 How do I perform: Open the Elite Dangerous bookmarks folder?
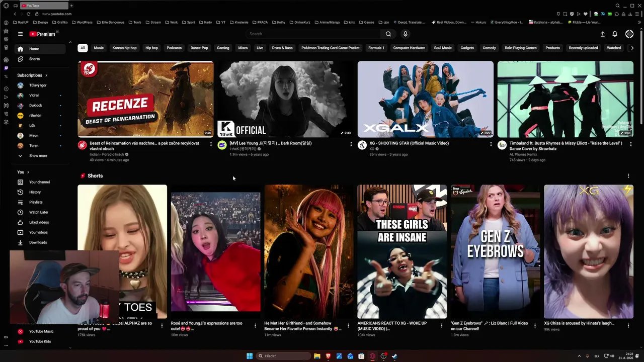[111, 22]
